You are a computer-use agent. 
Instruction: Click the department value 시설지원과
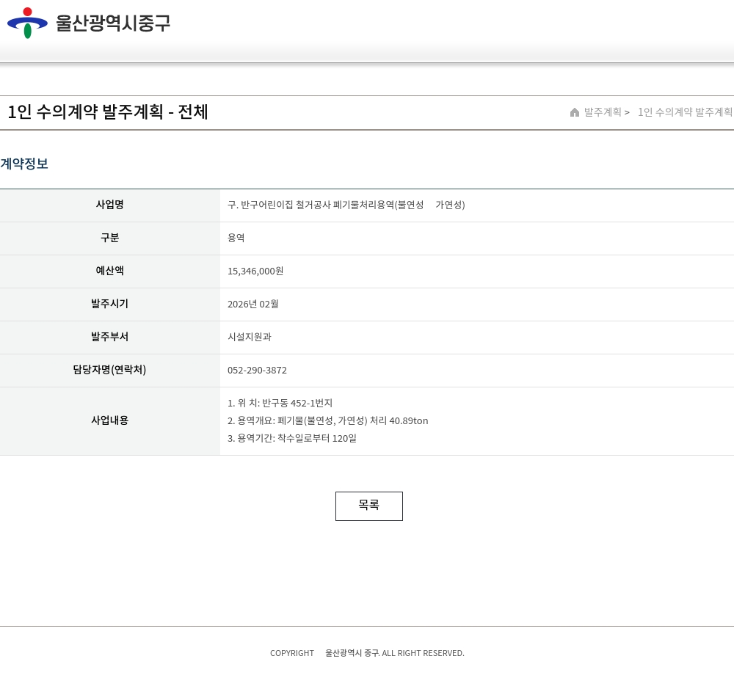tap(250, 337)
